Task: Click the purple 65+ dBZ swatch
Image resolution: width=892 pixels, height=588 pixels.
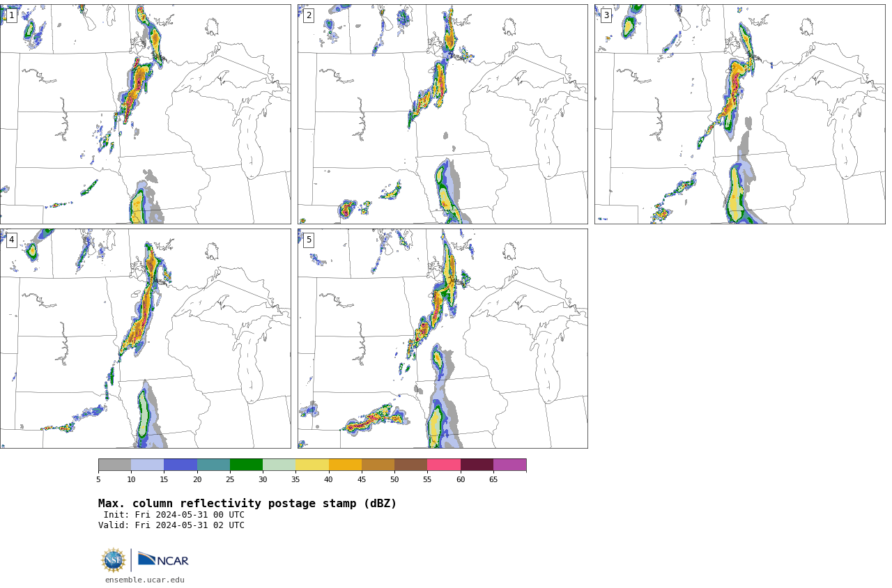Action: [509, 465]
